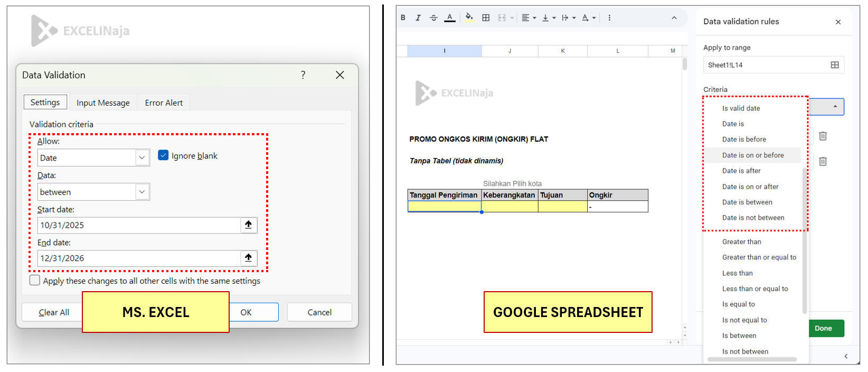Choose 'Greater than' criteria

[x=741, y=242]
